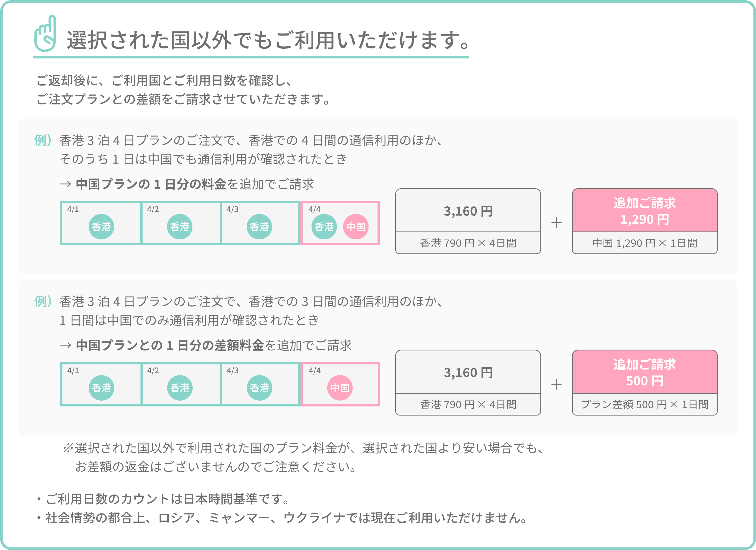756x550 pixels.
Task: Click the plus sign between second example's price boxes
Action: tap(556, 384)
